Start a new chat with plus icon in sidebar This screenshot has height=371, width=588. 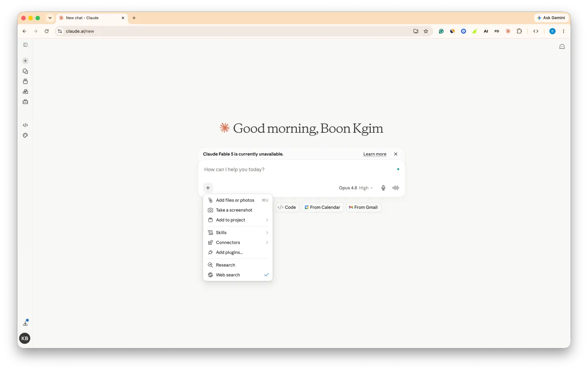(x=25, y=61)
